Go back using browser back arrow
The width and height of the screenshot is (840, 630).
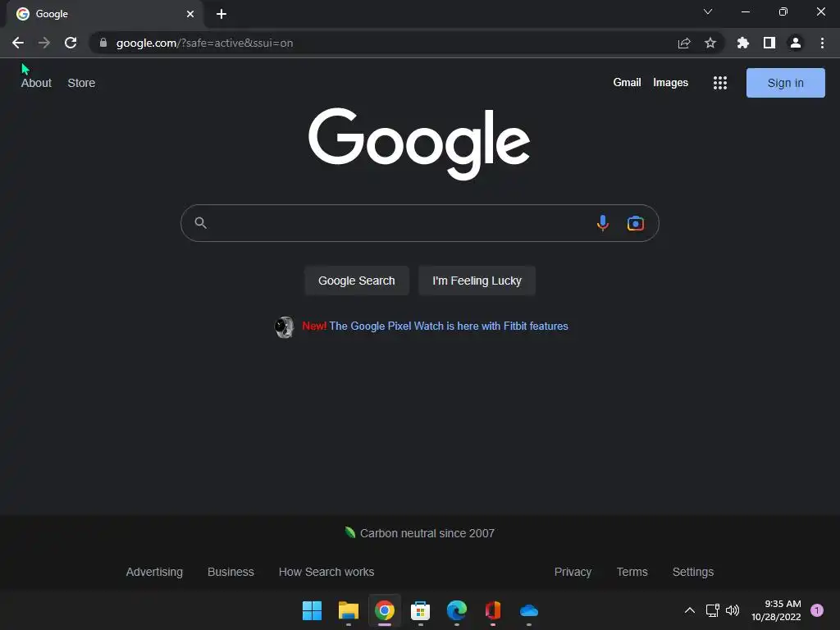[18, 43]
